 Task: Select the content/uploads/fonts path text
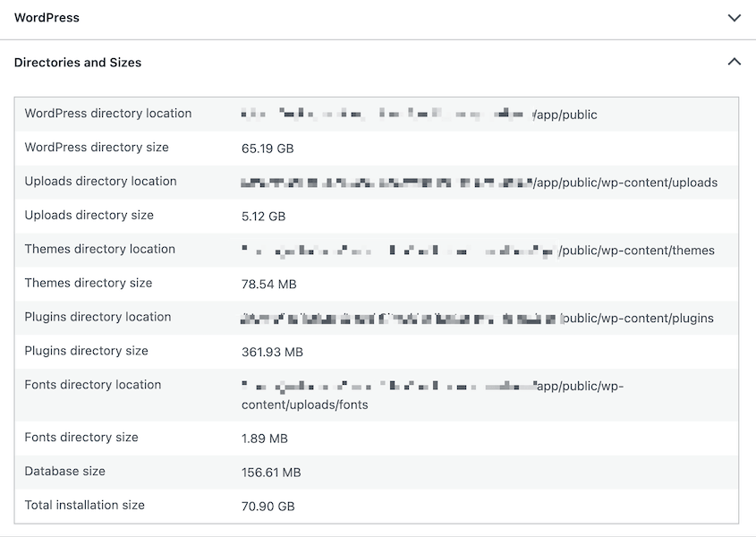(x=305, y=405)
